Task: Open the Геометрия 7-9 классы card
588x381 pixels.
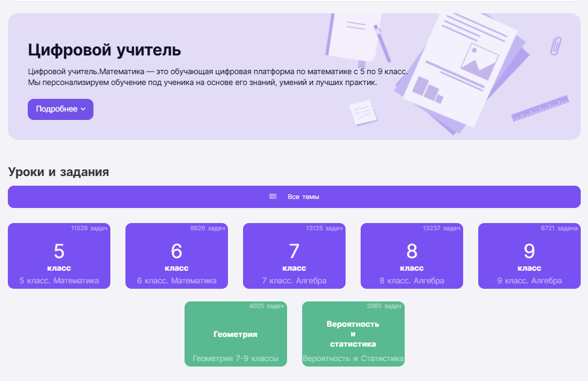Action: click(235, 334)
